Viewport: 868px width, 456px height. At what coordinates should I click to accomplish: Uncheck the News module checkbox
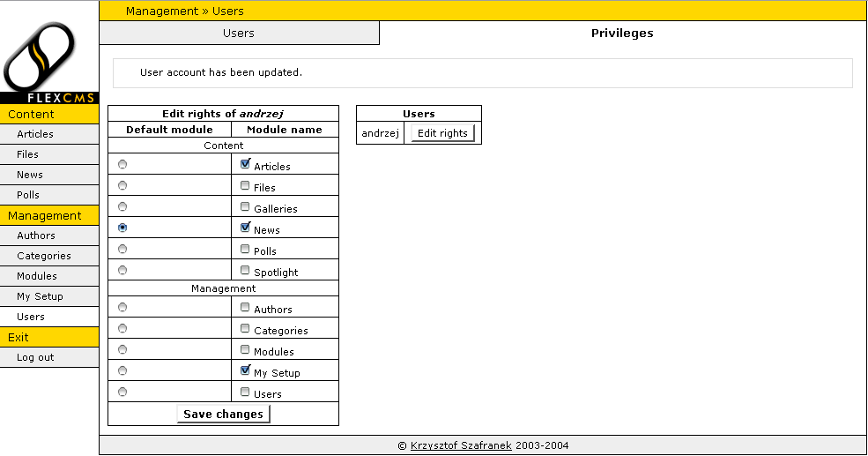pyautogui.click(x=245, y=228)
